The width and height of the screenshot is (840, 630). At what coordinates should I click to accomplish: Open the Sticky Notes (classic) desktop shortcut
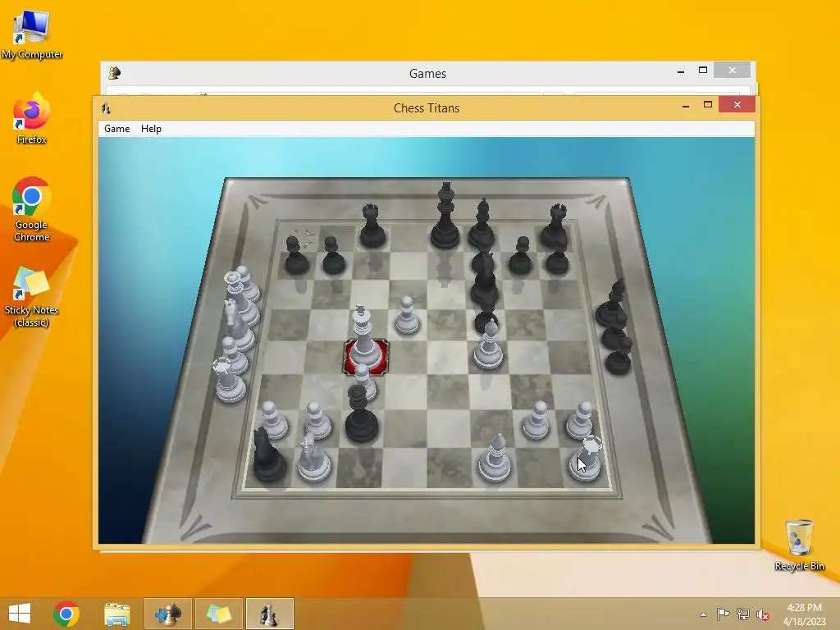(32, 297)
